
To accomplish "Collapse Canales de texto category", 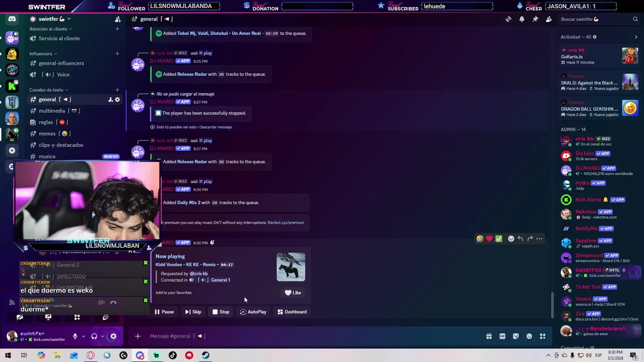I will click(x=49, y=90).
